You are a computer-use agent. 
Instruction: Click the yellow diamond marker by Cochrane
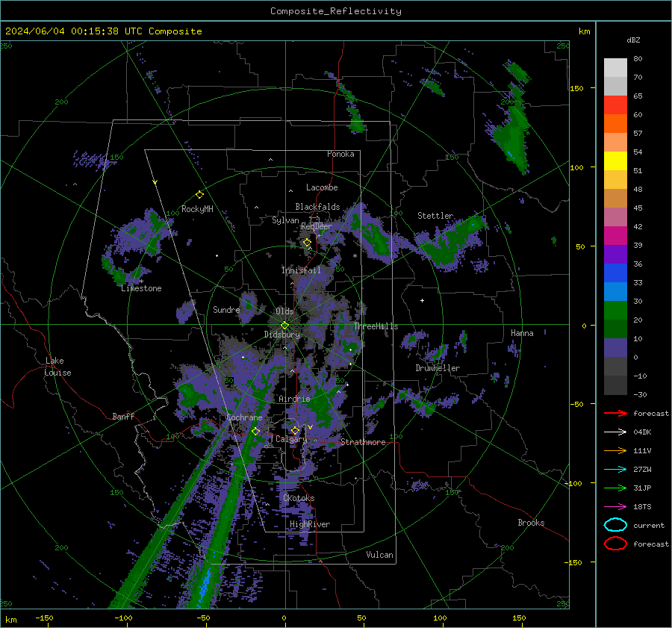coord(255,431)
